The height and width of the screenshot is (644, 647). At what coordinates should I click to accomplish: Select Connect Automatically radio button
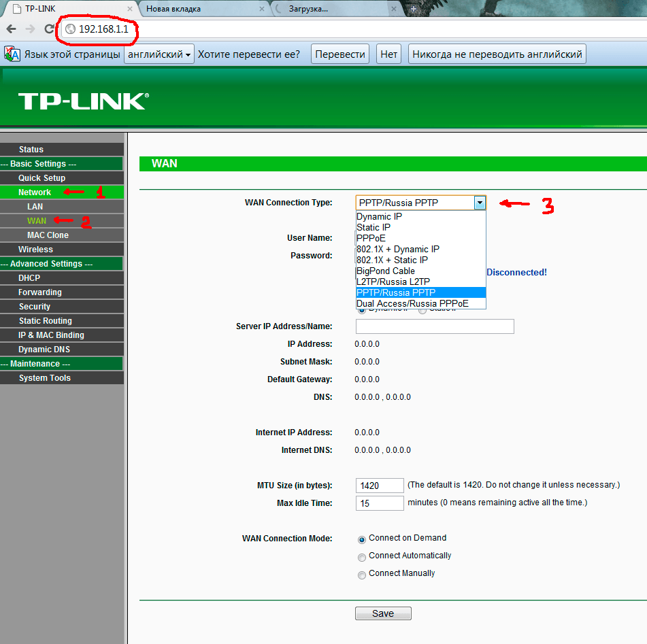coord(362,558)
